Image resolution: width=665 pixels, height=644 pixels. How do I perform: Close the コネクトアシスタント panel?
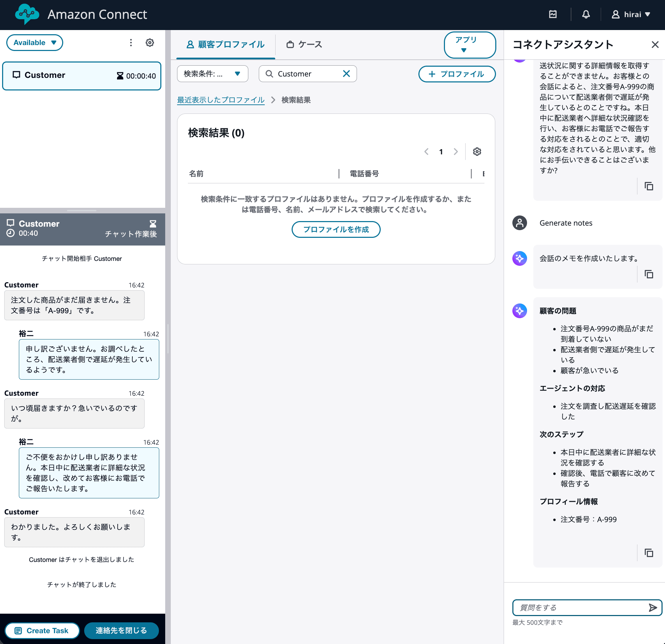[x=655, y=45]
